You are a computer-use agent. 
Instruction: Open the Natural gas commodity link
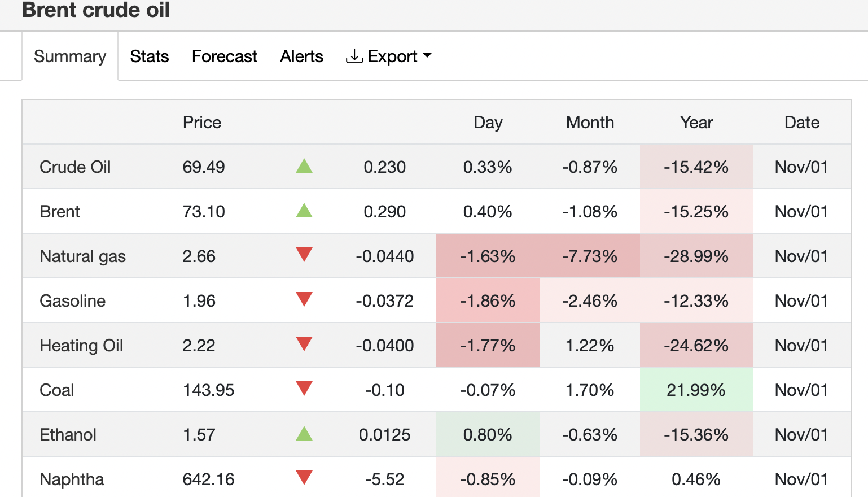[83, 256]
